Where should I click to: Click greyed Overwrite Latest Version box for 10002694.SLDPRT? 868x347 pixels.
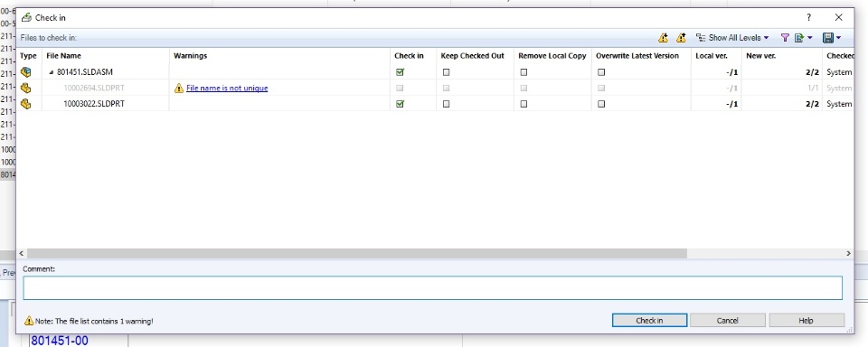[x=601, y=88]
